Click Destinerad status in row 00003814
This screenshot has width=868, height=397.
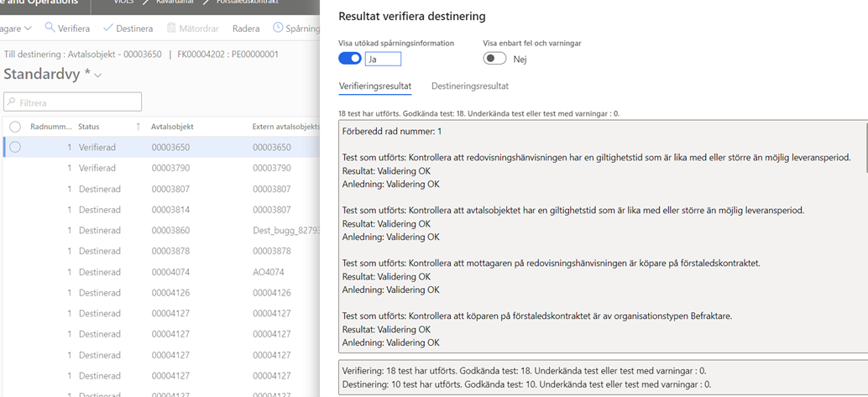pyautogui.click(x=100, y=210)
